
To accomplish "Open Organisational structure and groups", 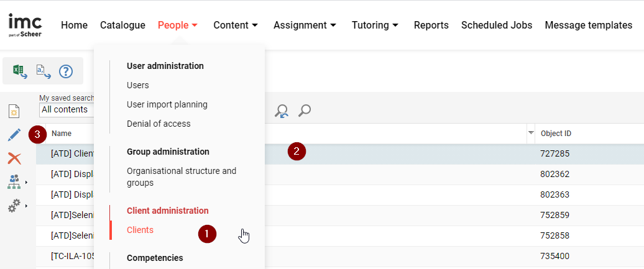I will [x=181, y=176].
